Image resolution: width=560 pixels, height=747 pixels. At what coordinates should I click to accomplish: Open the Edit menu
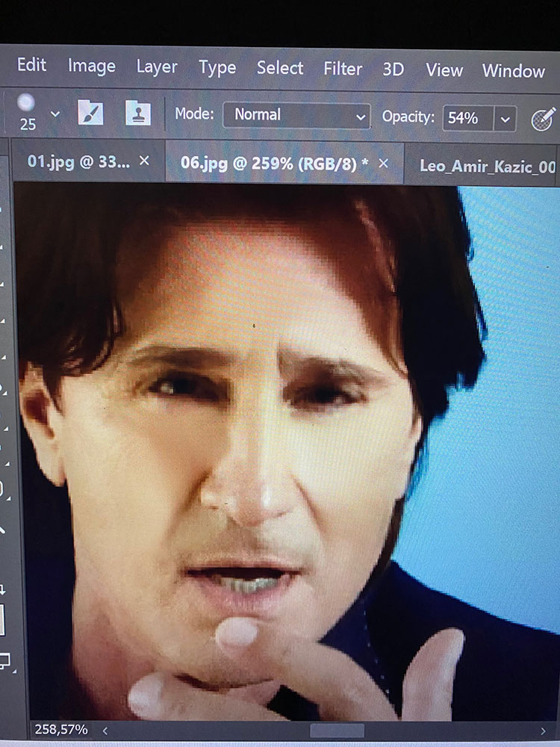31,65
